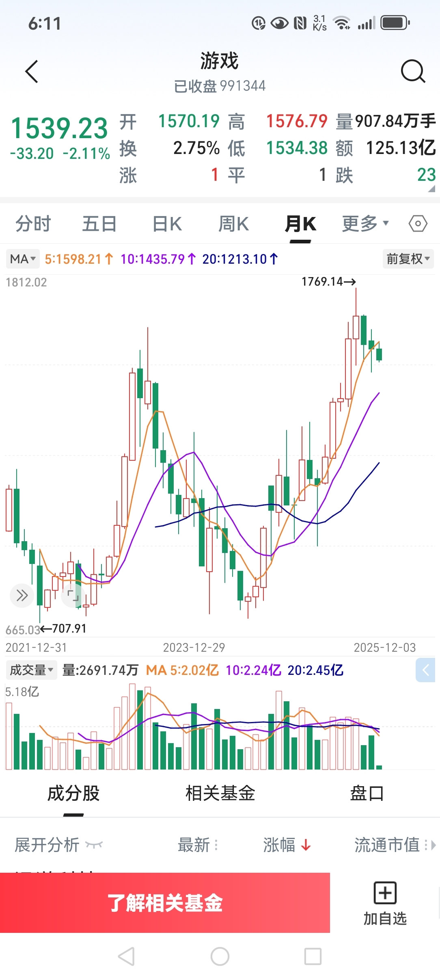Open the search magnifier icon
The width and height of the screenshot is (440, 980).
412,72
